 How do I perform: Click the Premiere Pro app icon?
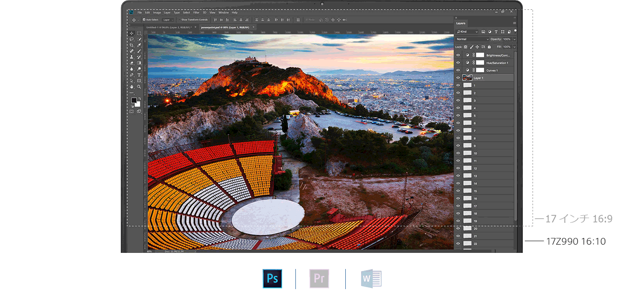[319, 279]
